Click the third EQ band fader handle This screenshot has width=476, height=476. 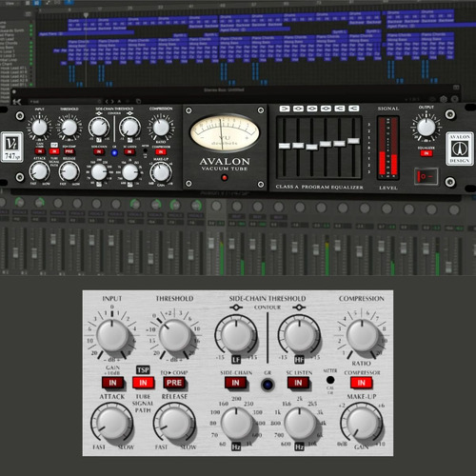point(312,147)
